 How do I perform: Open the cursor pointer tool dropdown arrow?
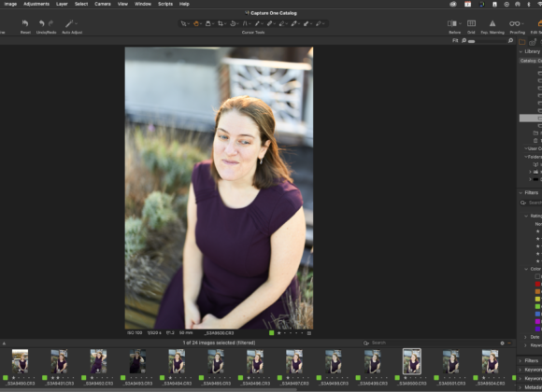tap(189, 24)
